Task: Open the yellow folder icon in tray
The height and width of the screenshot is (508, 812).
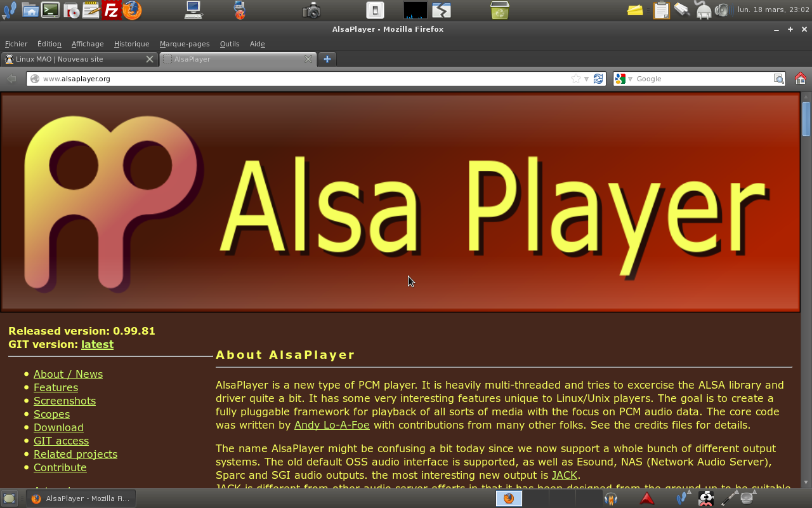Action: [x=635, y=10]
